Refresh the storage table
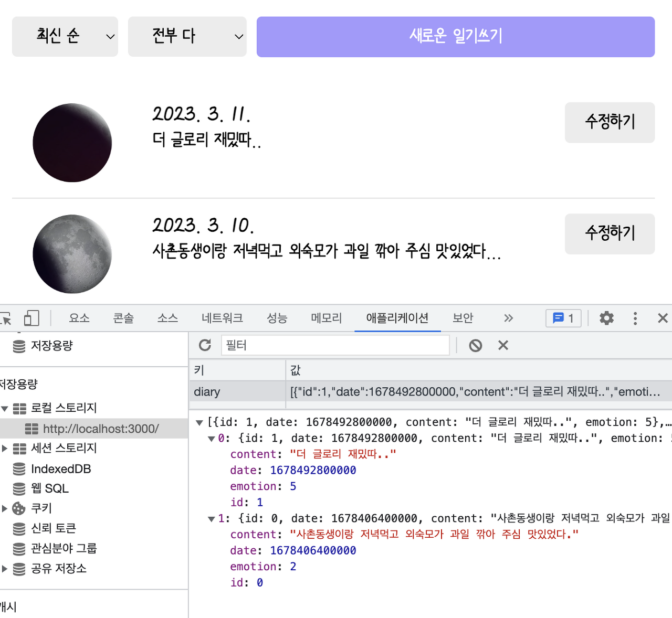This screenshot has width=672, height=618. [205, 345]
